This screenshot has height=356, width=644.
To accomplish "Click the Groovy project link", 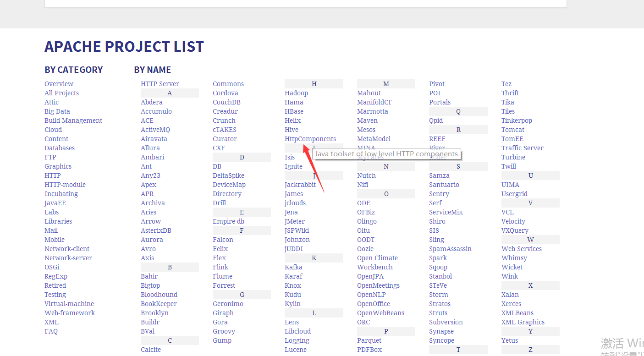I will point(224,331).
